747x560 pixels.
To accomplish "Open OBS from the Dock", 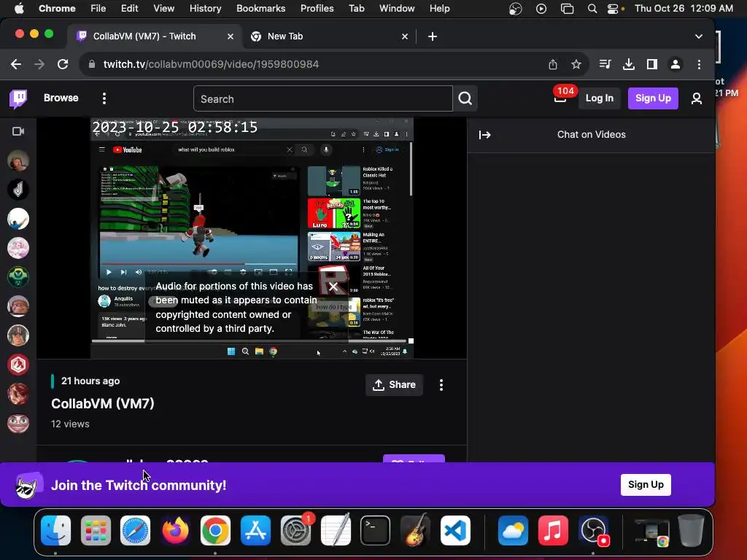I will (594, 530).
